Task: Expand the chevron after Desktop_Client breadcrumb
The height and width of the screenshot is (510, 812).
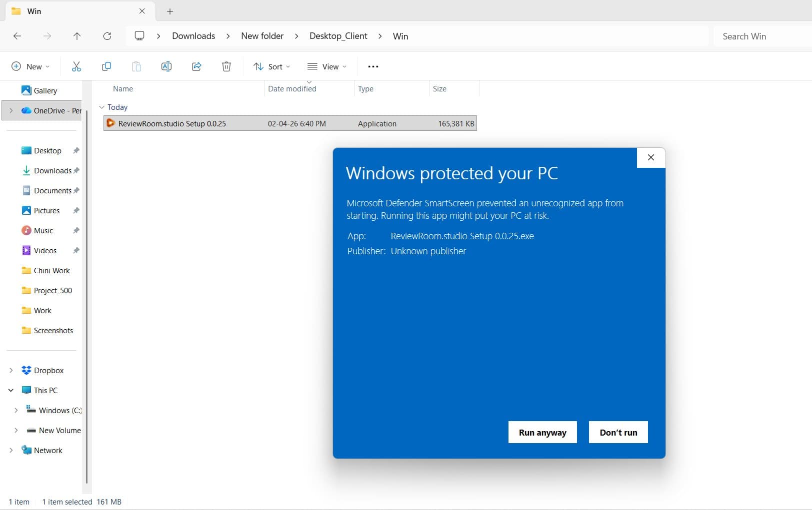Action: [x=380, y=36]
